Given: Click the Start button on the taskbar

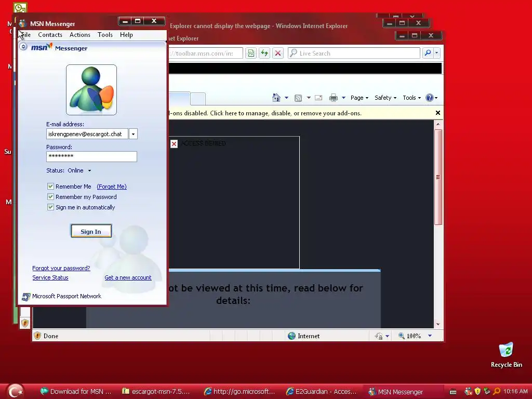Looking at the screenshot, I should tap(15, 391).
